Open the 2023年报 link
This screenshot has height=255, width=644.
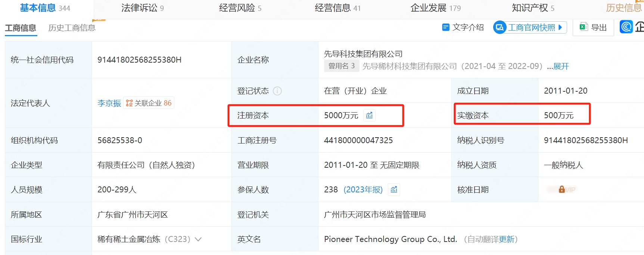[363, 190]
